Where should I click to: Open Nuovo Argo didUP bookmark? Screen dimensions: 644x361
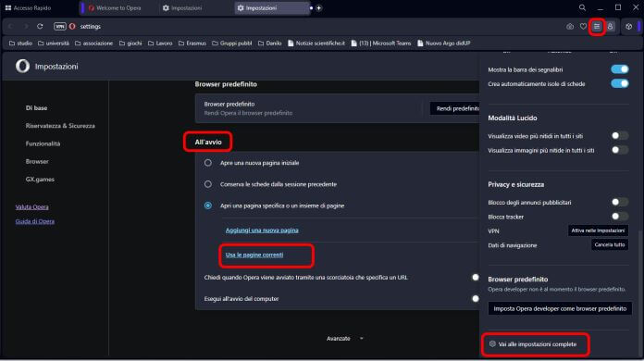pos(443,44)
